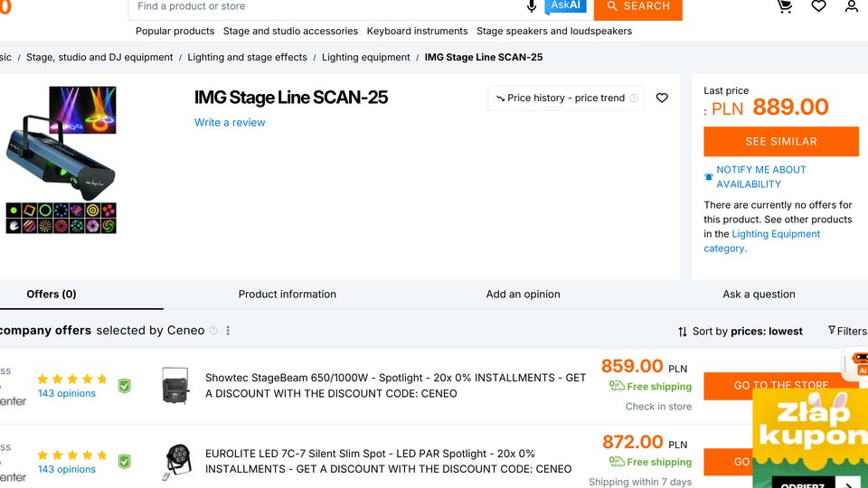Click the Write a review link
Viewport: 868px width, 488px height.
click(230, 123)
